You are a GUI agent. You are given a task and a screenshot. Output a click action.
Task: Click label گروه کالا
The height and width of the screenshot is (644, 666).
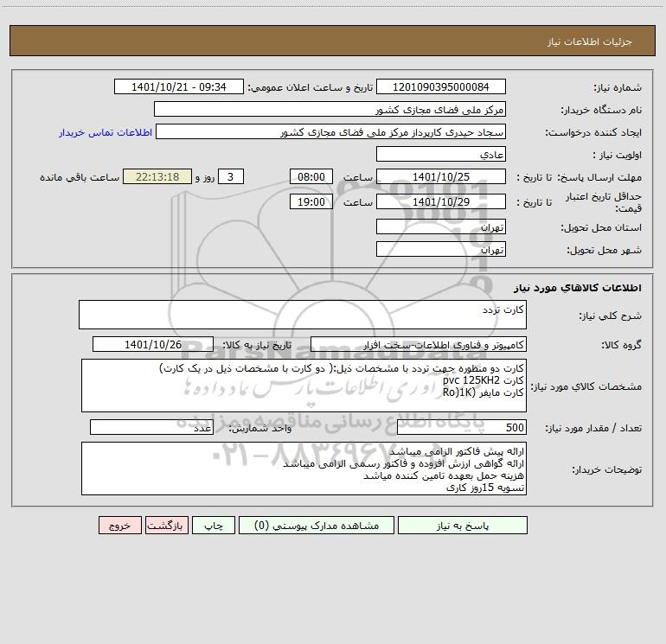tap(621, 345)
